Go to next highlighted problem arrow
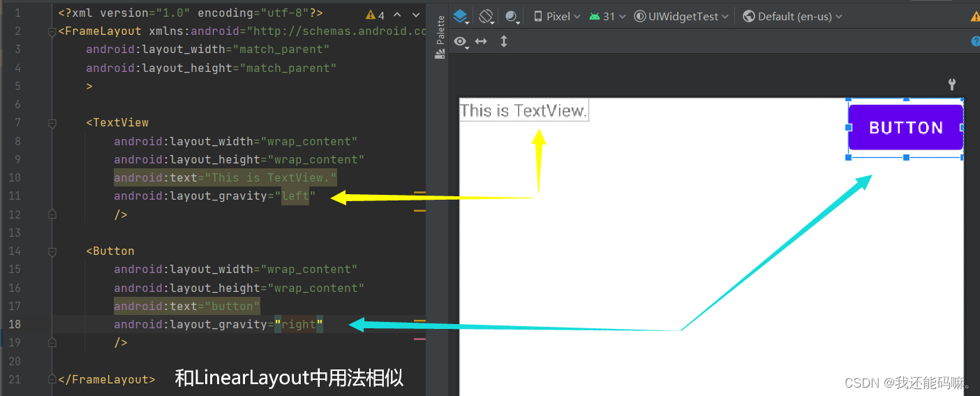980x396 pixels. coord(416,15)
